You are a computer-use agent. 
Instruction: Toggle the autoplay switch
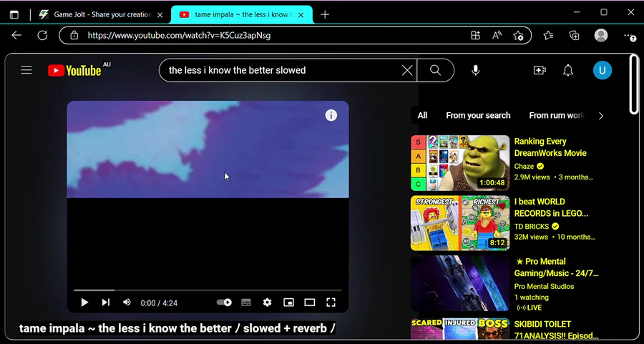click(x=224, y=303)
